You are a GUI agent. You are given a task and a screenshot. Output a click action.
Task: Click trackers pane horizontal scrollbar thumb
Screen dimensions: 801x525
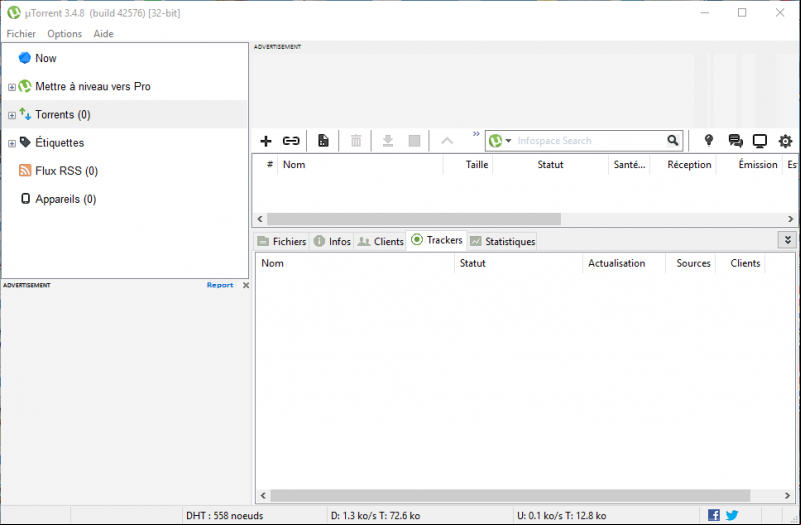click(x=510, y=495)
